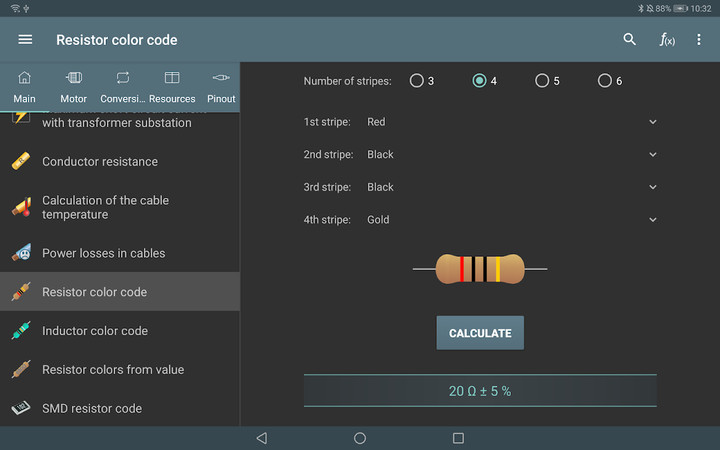Screen dimensions: 720x450
Task: Tap the Motor icon
Action: (x=73, y=78)
